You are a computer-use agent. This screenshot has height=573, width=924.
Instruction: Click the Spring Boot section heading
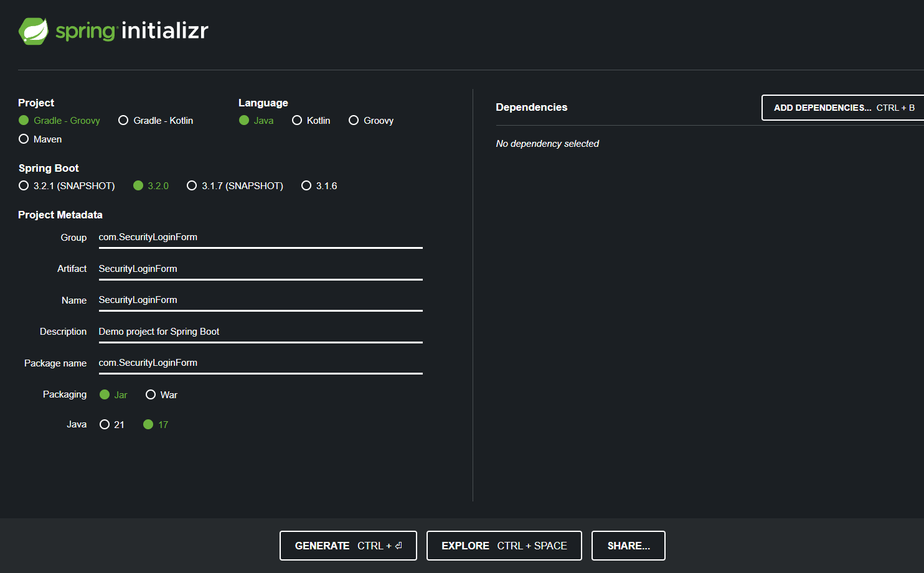(49, 168)
